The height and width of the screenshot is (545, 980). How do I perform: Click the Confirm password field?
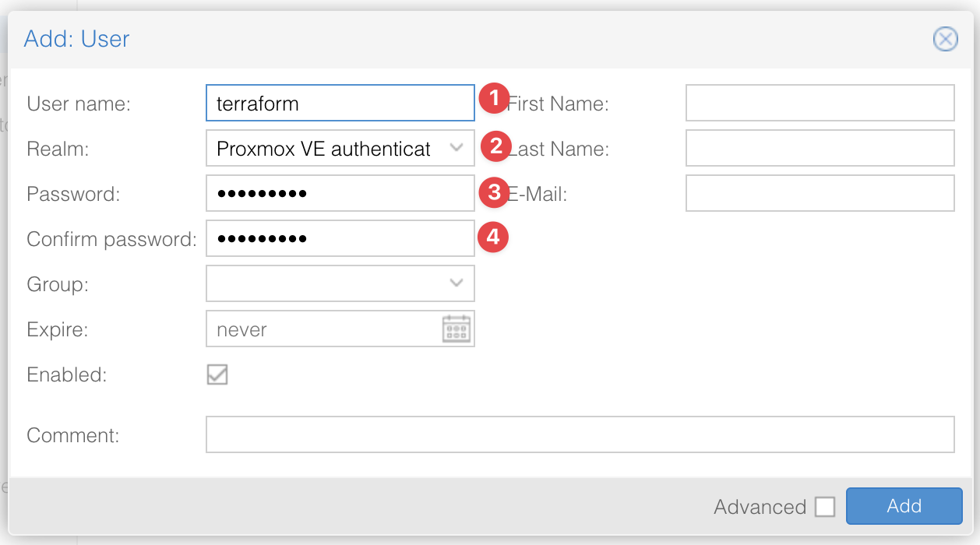[340, 237]
